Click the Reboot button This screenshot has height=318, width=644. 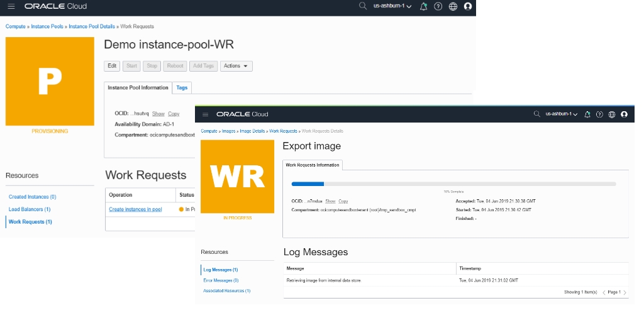(175, 66)
